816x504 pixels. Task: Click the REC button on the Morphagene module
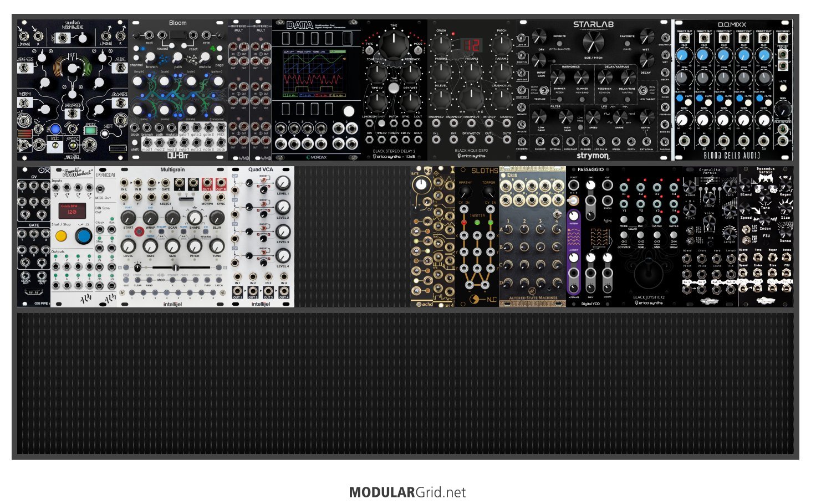[x=54, y=128]
